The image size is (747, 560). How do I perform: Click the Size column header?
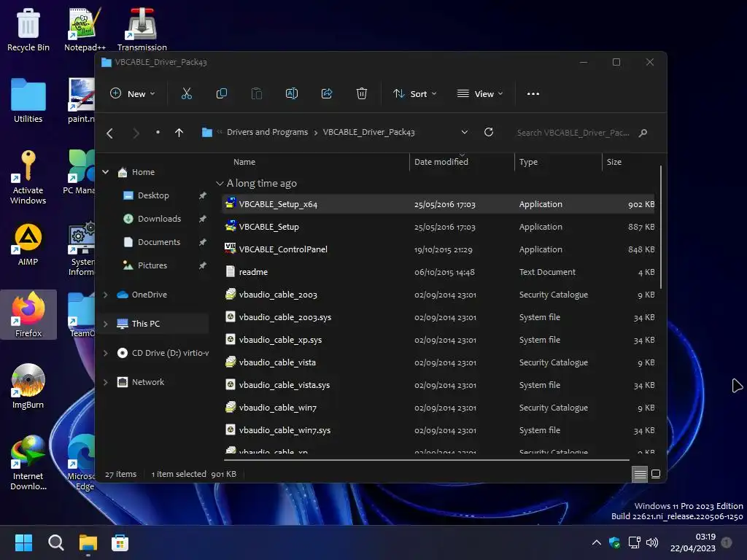point(629,162)
